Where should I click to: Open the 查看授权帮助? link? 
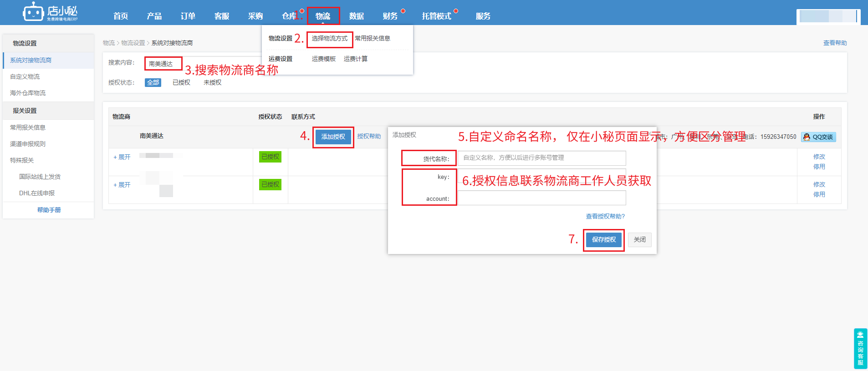click(605, 216)
